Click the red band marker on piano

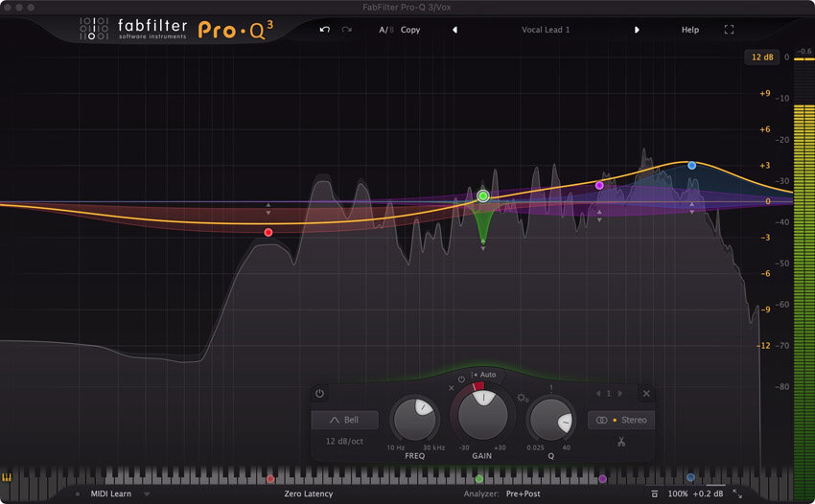click(270, 479)
